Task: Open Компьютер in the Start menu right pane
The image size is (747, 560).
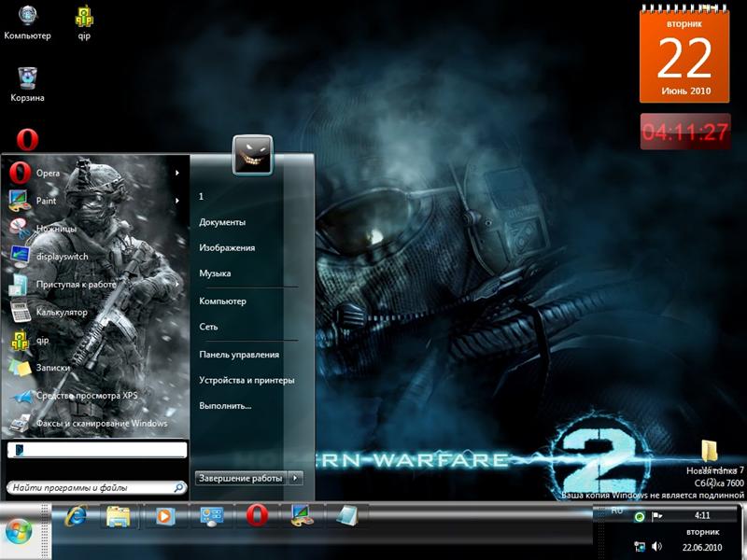Action: (222, 301)
